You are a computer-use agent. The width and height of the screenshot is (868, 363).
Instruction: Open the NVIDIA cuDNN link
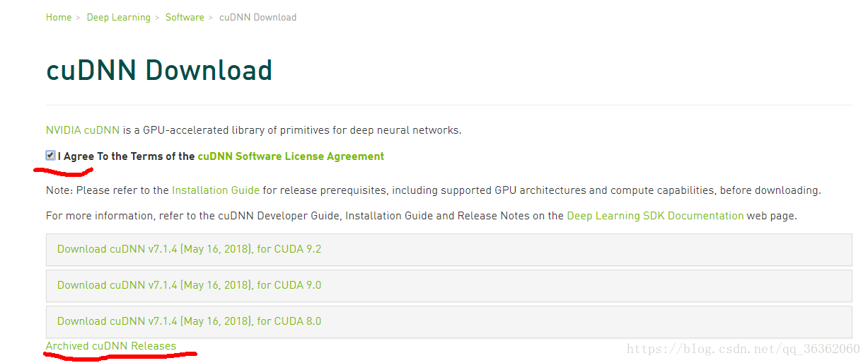click(x=83, y=130)
